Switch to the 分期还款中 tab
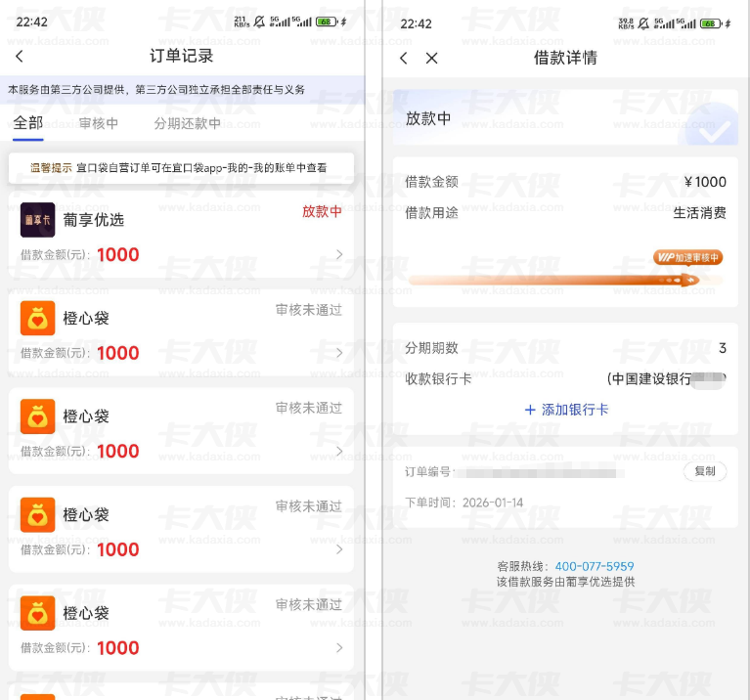The image size is (750, 700). (187, 123)
